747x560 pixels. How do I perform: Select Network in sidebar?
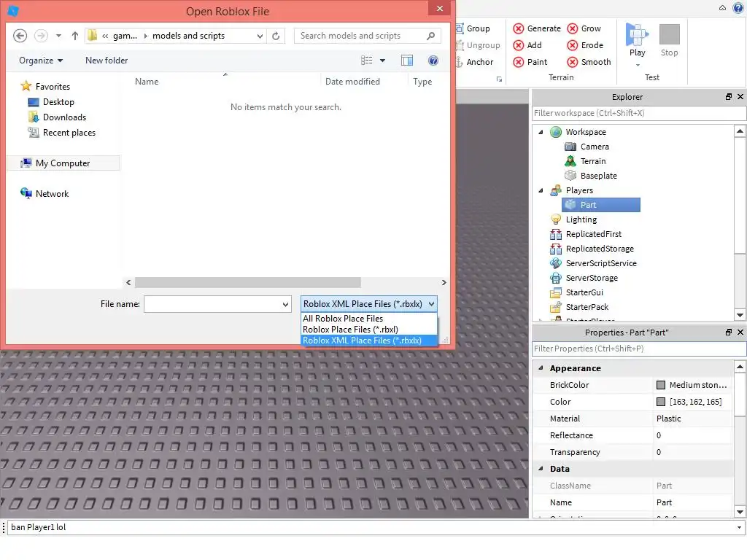[44, 194]
